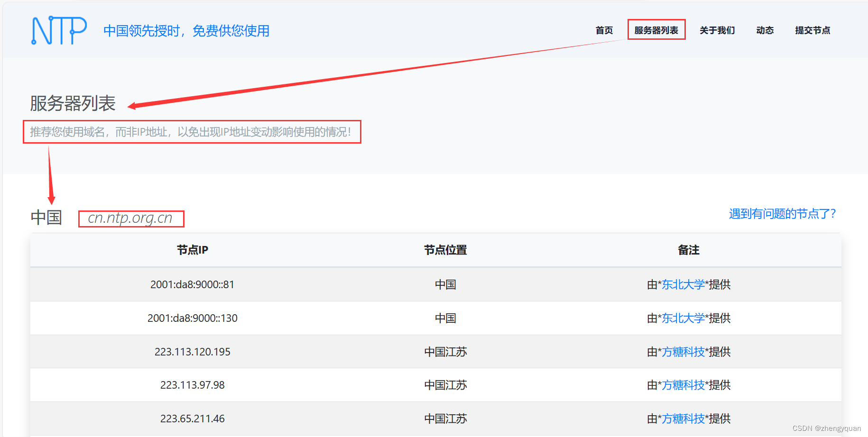
Task: Click the NTP logo
Action: 59,31
